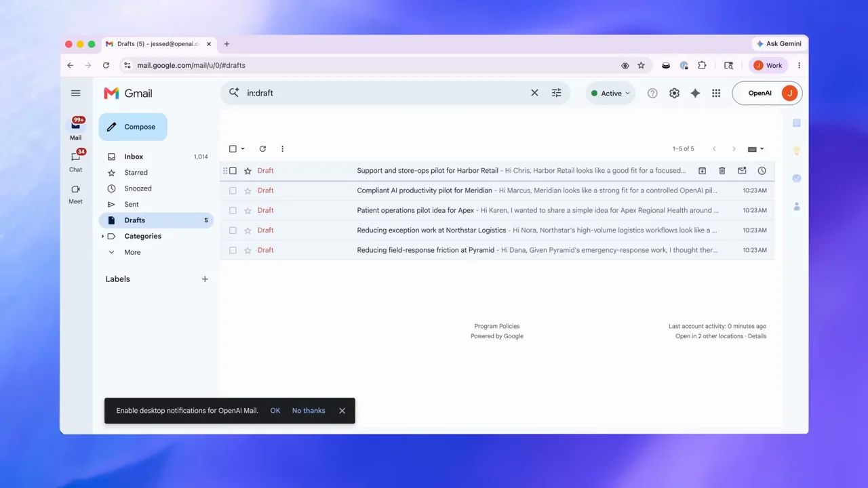
Task: Tick the Apex draft checkbox
Action: point(233,210)
